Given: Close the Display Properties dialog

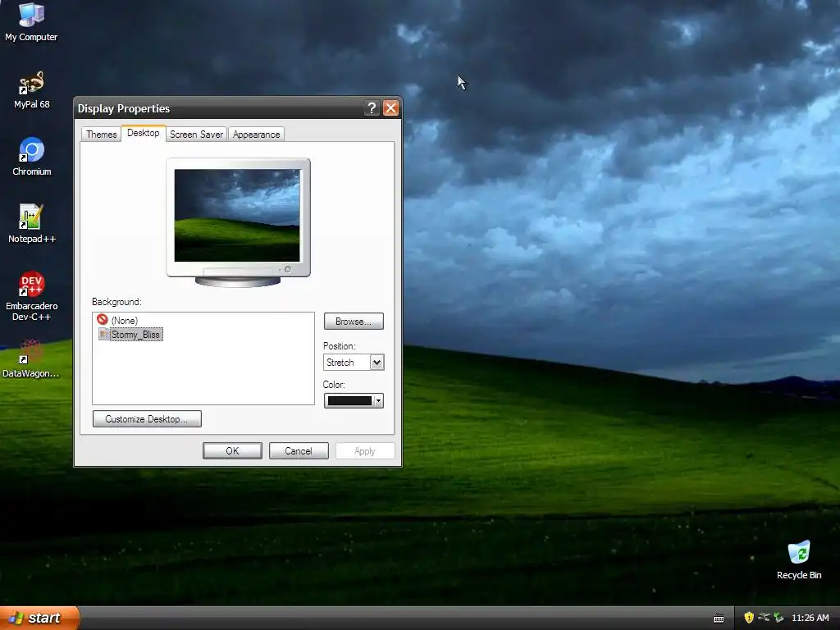Looking at the screenshot, I should 391,107.
